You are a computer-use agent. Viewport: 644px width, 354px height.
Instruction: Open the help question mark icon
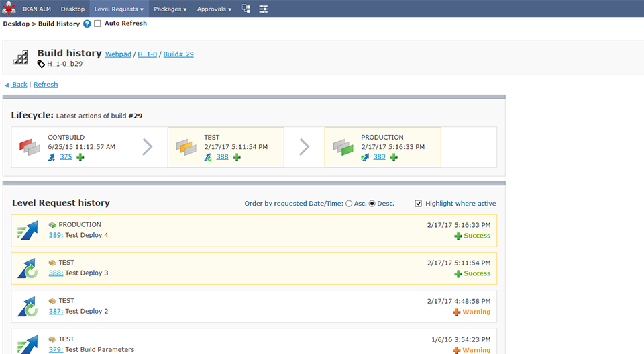tap(87, 24)
